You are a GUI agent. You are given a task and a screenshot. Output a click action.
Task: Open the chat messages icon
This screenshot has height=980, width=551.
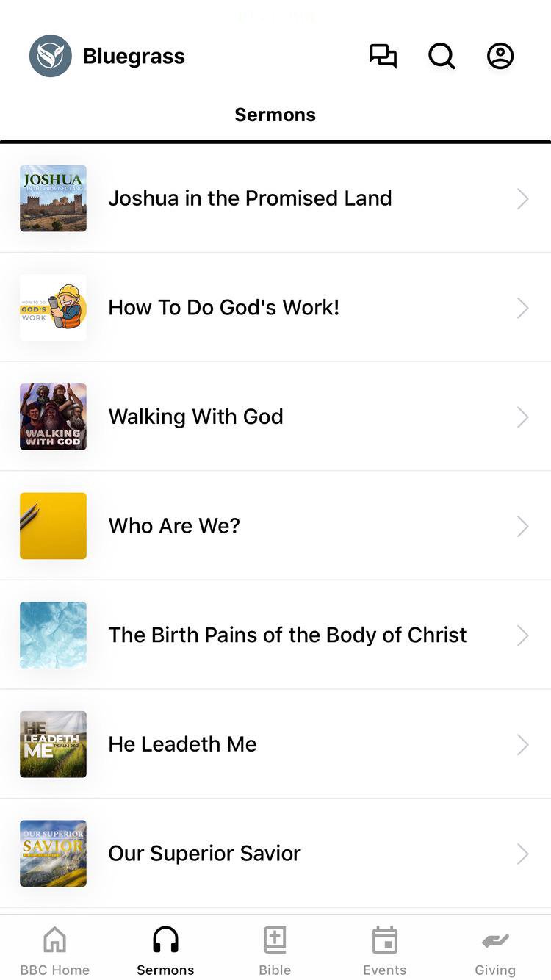coord(383,56)
